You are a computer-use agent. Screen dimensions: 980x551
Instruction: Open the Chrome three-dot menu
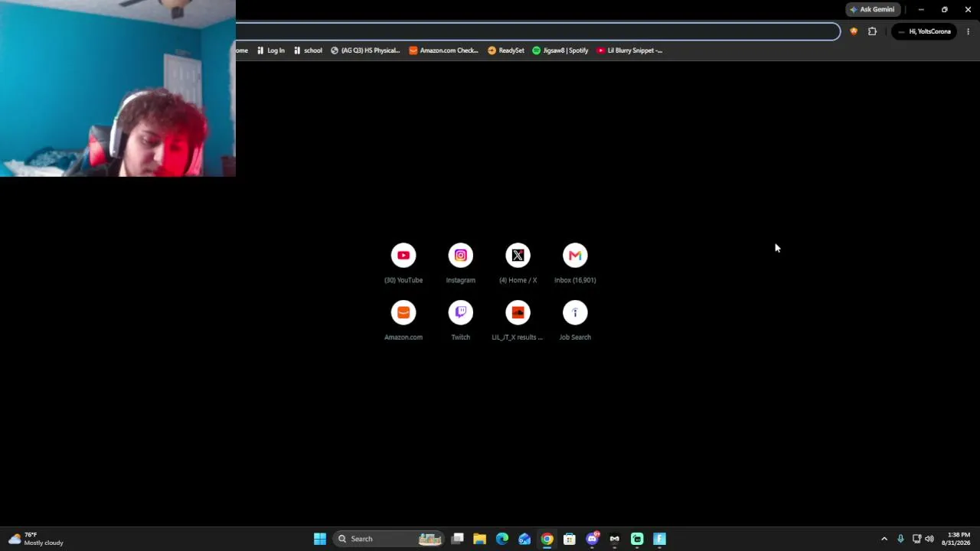[968, 31]
